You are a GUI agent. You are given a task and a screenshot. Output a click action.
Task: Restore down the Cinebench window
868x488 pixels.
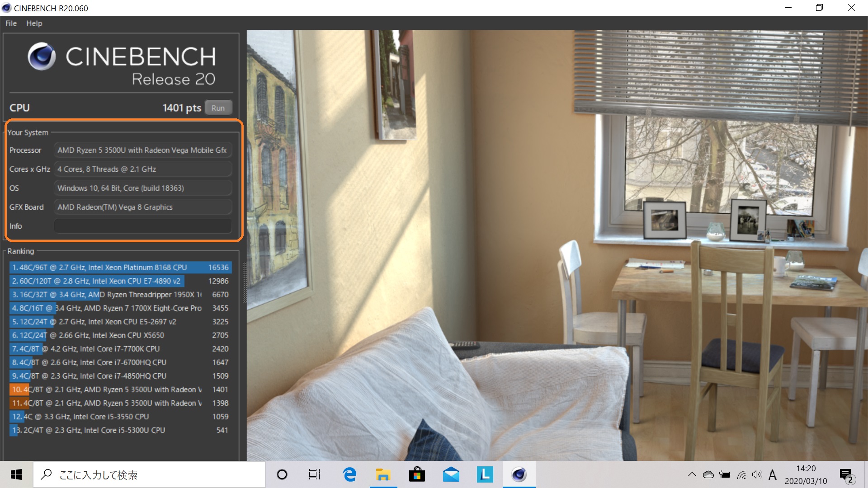[x=819, y=8]
